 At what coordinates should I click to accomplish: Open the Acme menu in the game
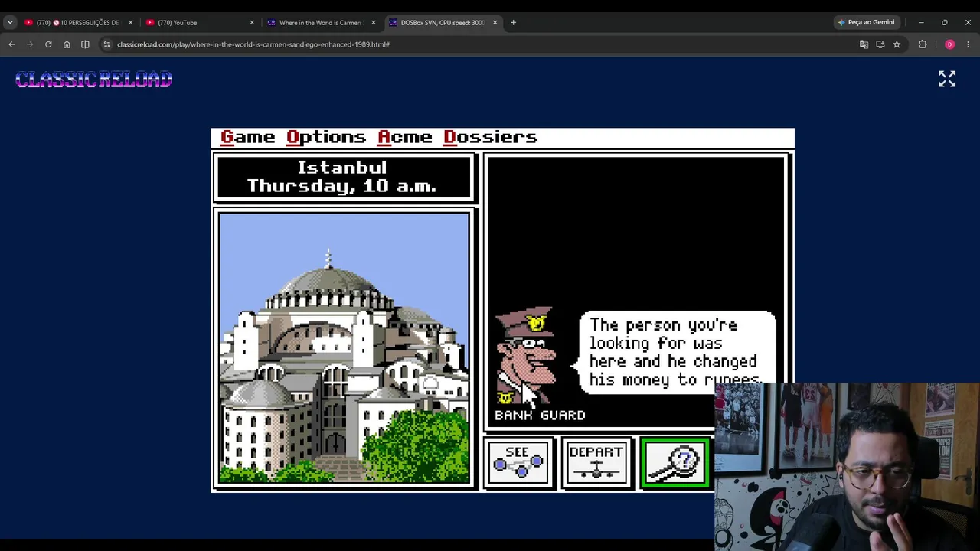pos(405,137)
